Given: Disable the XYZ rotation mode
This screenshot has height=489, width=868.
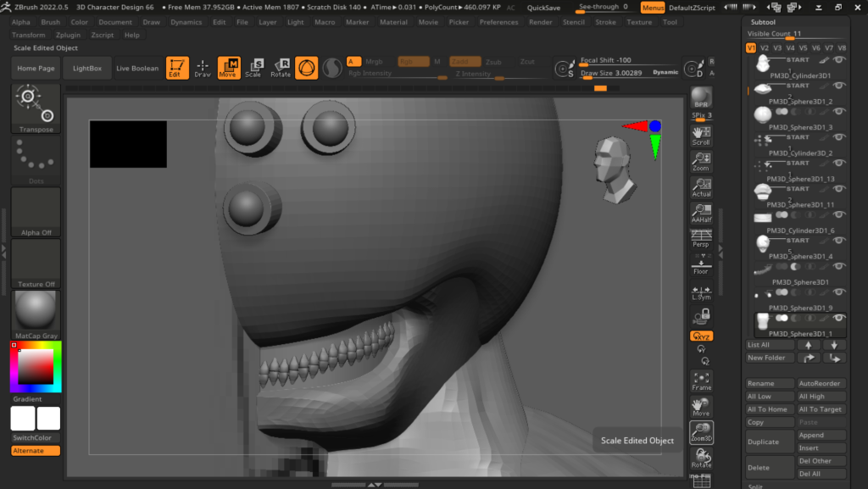Looking at the screenshot, I should click(x=701, y=336).
